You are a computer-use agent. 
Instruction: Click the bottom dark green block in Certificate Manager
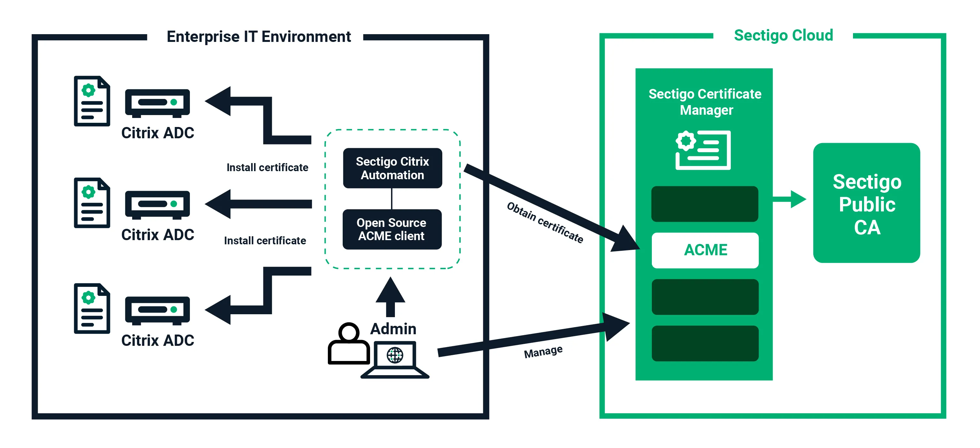tap(705, 344)
